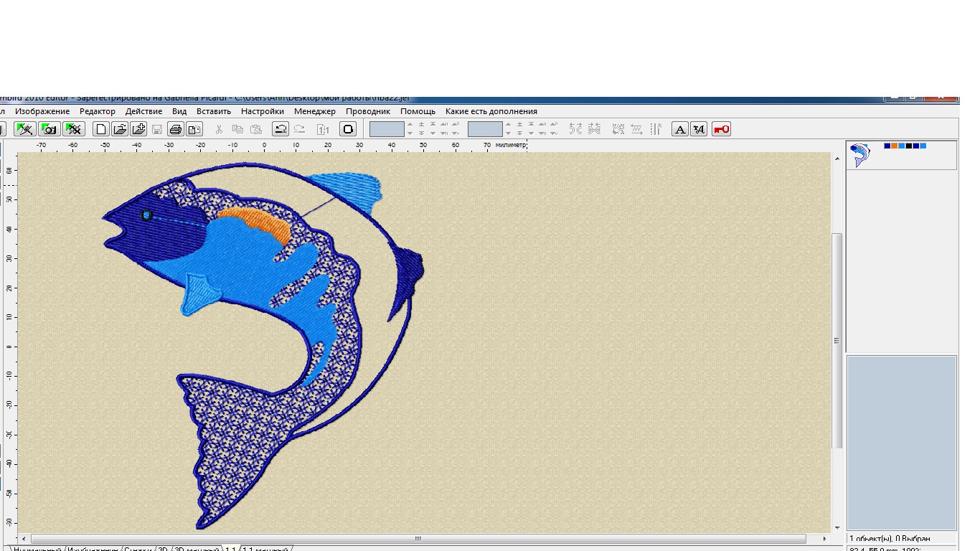Click the red key icon

(721, 129)
